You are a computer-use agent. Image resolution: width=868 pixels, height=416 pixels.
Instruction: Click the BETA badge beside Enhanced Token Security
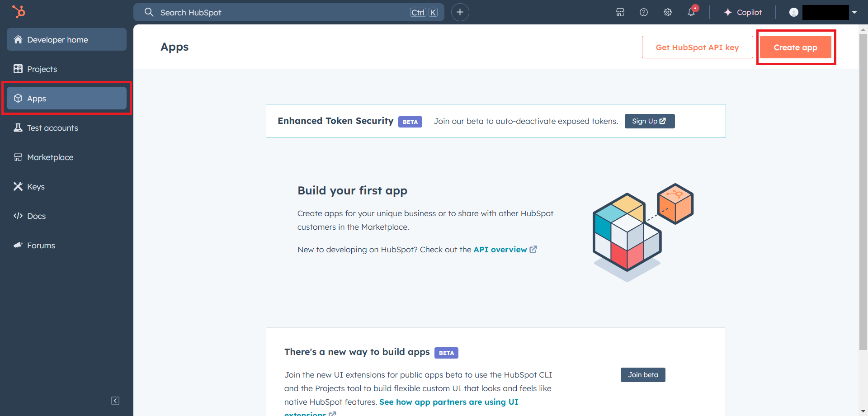coord(410,122)
